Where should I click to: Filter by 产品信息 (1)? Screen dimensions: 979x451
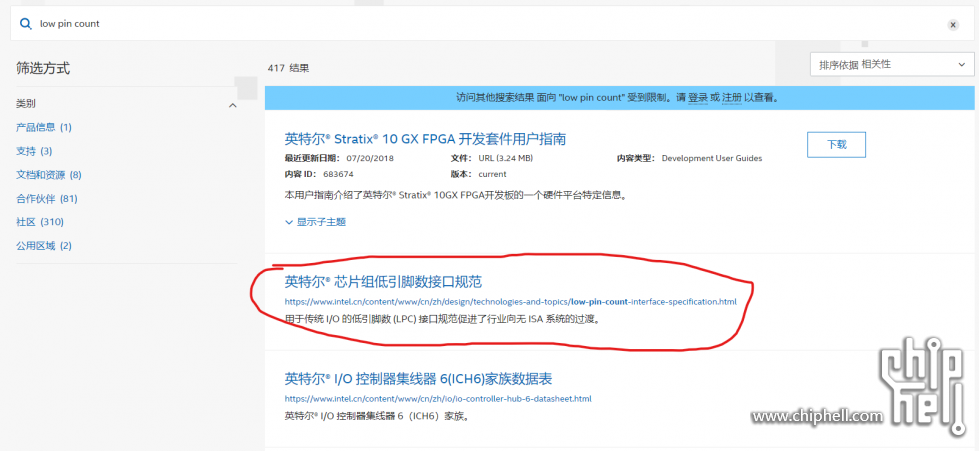pyautogui.click(x=44, y=127)
